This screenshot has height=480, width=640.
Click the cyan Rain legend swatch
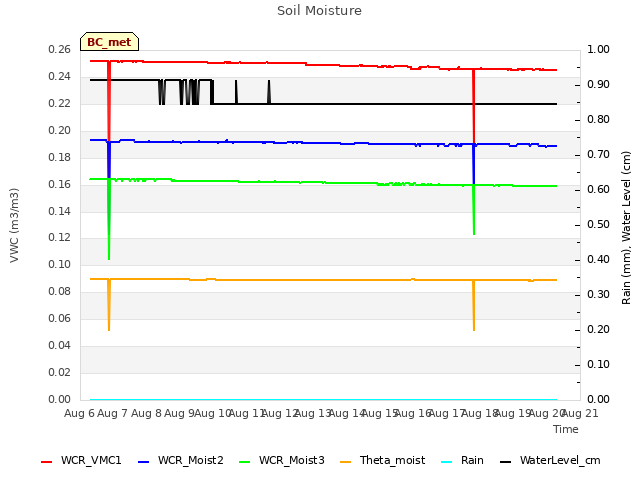(447, 462)
